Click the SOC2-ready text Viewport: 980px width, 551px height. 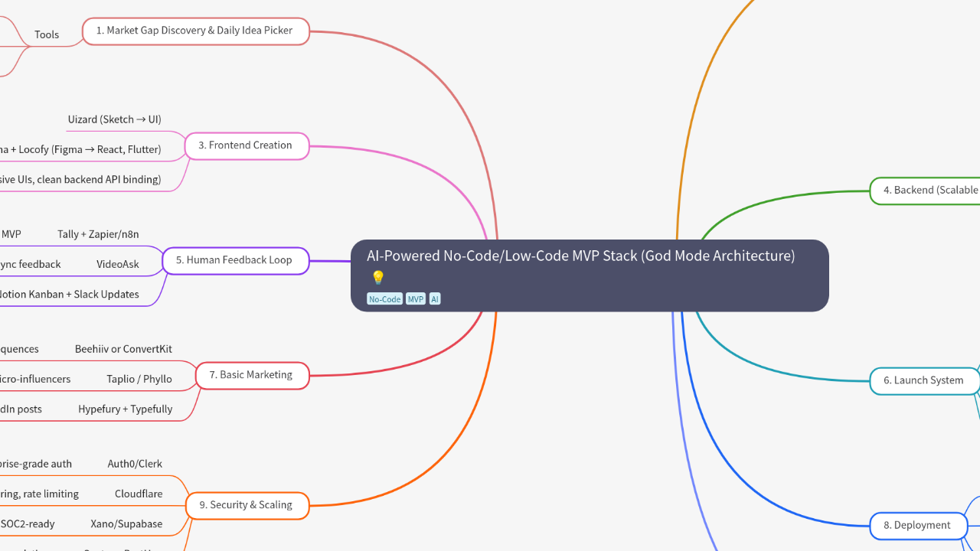(28, 523)
